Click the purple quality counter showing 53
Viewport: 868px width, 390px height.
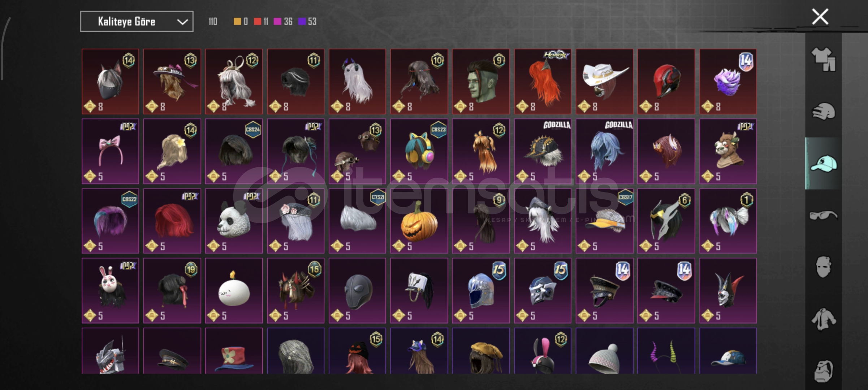point(307,22)
